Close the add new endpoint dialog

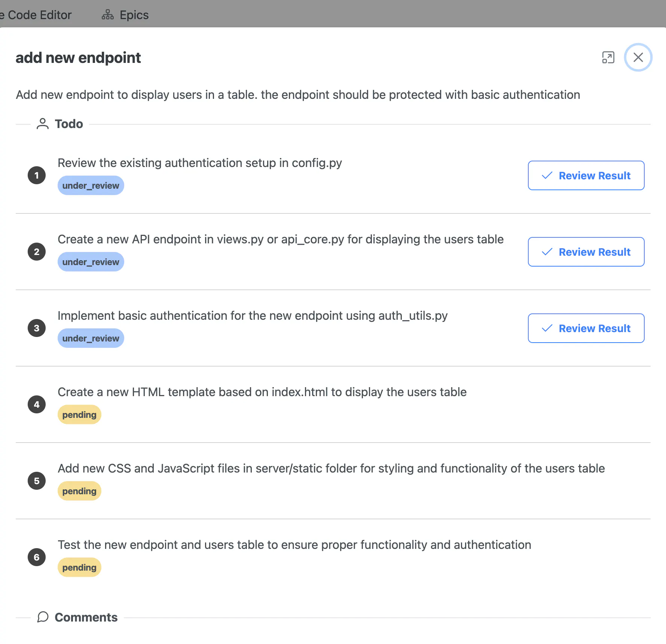coord(638,57)
